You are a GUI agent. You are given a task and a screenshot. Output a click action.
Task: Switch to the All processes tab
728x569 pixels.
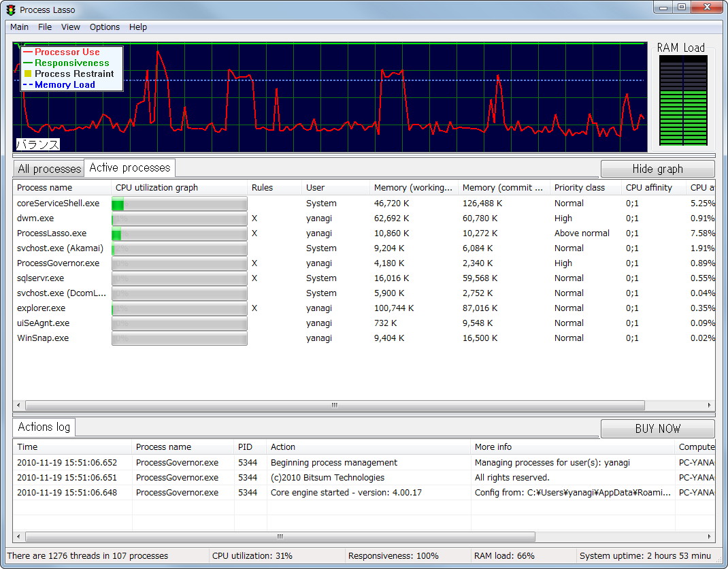(x=49, y=169)
